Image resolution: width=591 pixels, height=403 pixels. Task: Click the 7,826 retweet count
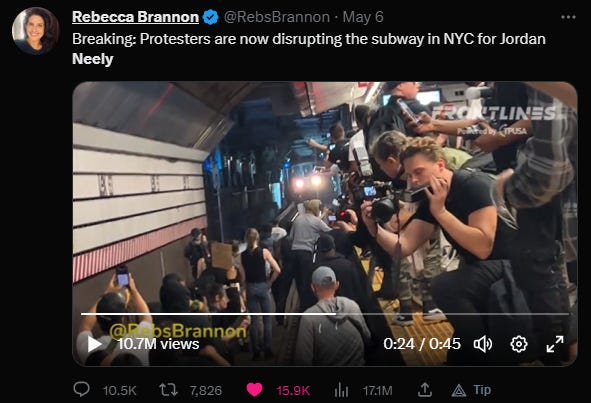tap(206, 391)
